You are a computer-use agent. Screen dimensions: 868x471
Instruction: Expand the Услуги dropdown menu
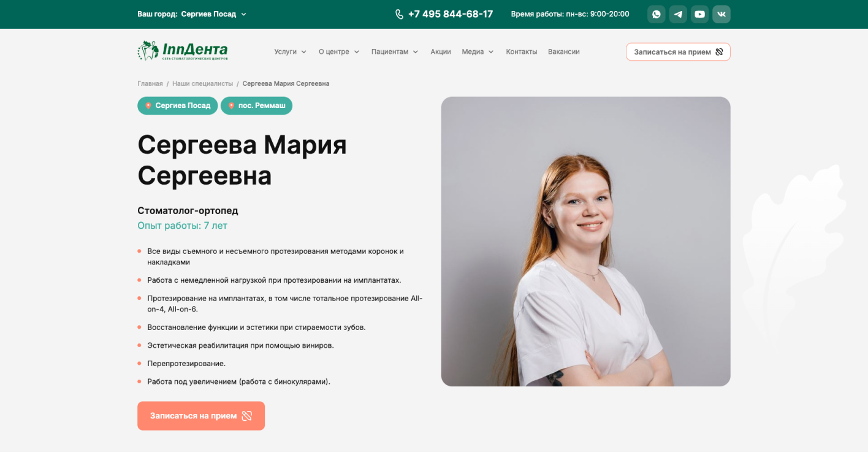click(x=291, y=52)
